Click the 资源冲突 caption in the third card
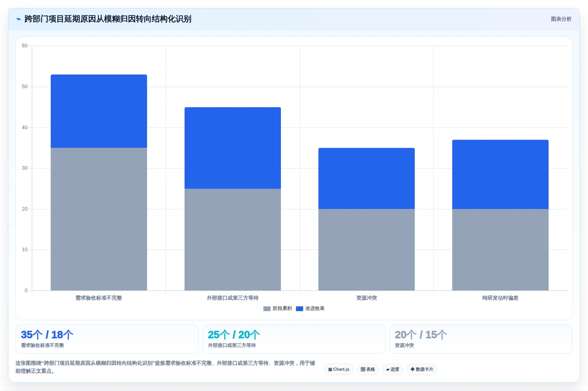Screen dimensions: 588x391 404,346
